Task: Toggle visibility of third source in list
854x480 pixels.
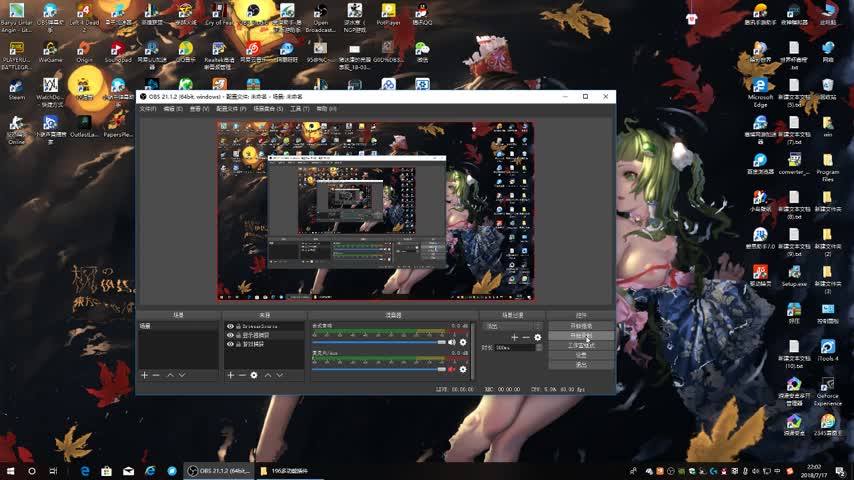Action: [230, 343]
